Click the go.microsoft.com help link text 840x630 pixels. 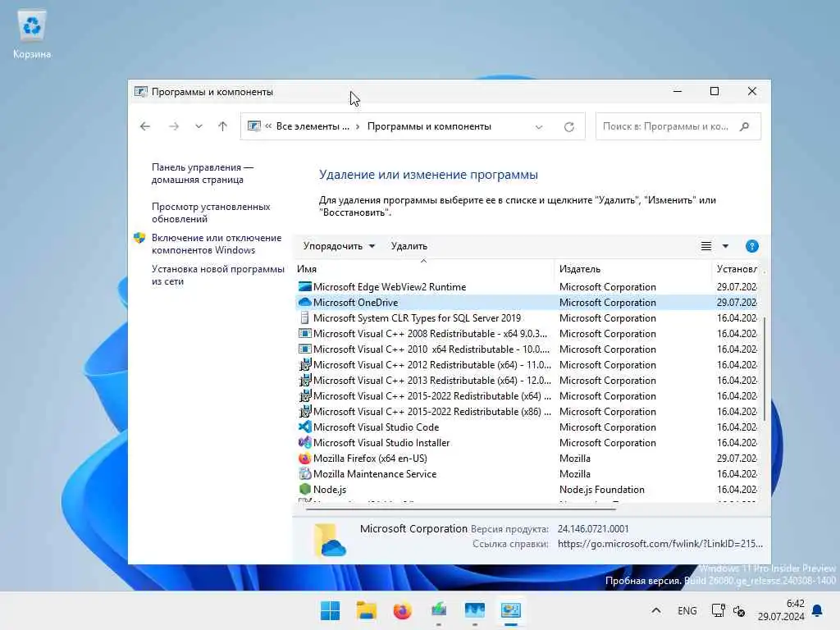(660, 543)
